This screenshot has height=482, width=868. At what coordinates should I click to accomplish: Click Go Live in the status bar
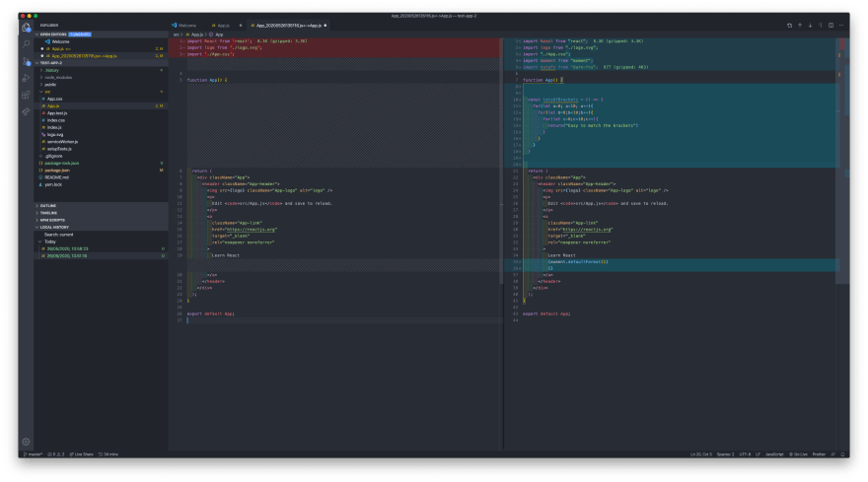(x=798, y=454)
